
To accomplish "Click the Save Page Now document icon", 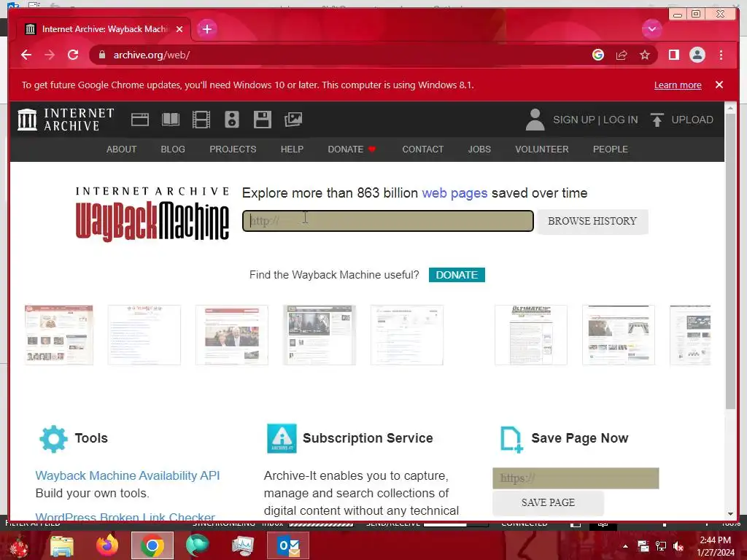I will click(x=511, y=440).
